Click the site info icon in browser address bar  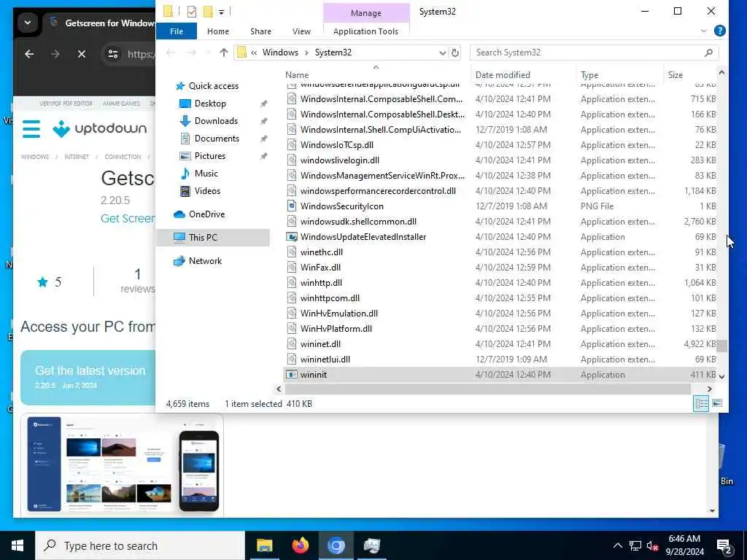pyautogui.click(x=113, y=54)
